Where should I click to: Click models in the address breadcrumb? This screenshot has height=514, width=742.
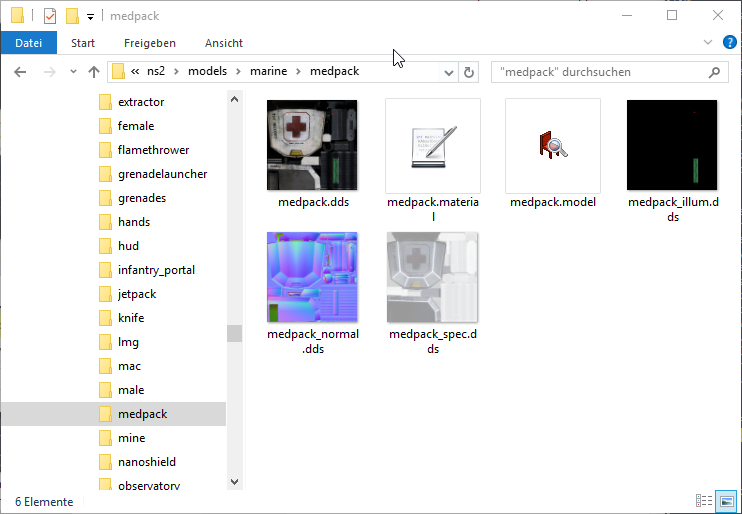207,71
